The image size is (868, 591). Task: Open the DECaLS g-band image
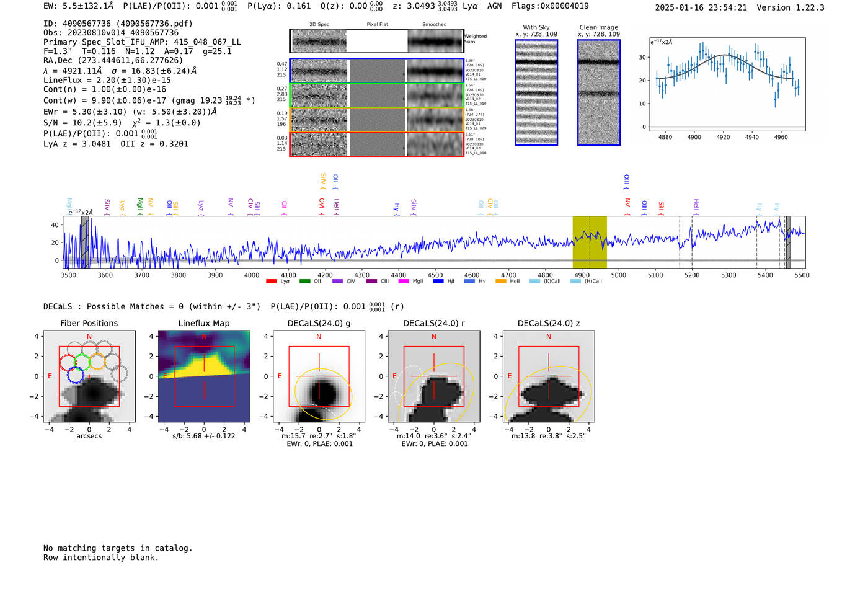point(319,376)
